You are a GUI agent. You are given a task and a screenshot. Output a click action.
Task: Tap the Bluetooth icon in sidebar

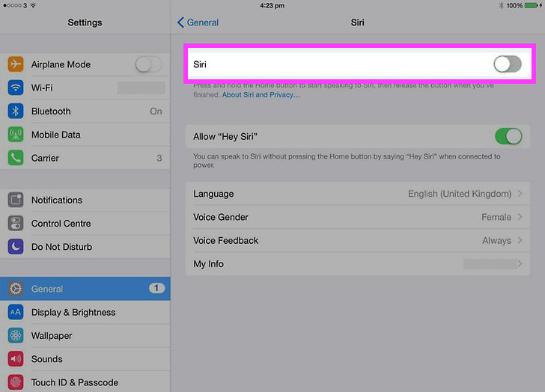tap(16, 111)
